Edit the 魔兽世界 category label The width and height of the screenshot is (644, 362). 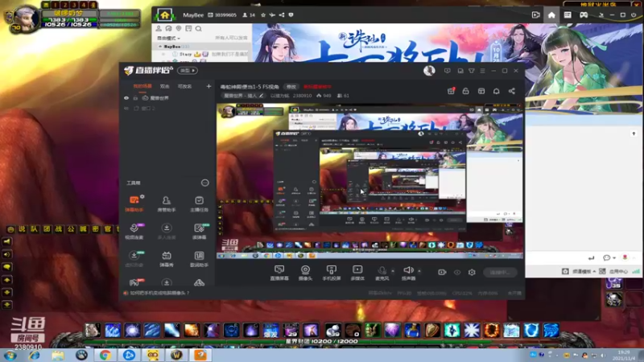coord(244,96)
